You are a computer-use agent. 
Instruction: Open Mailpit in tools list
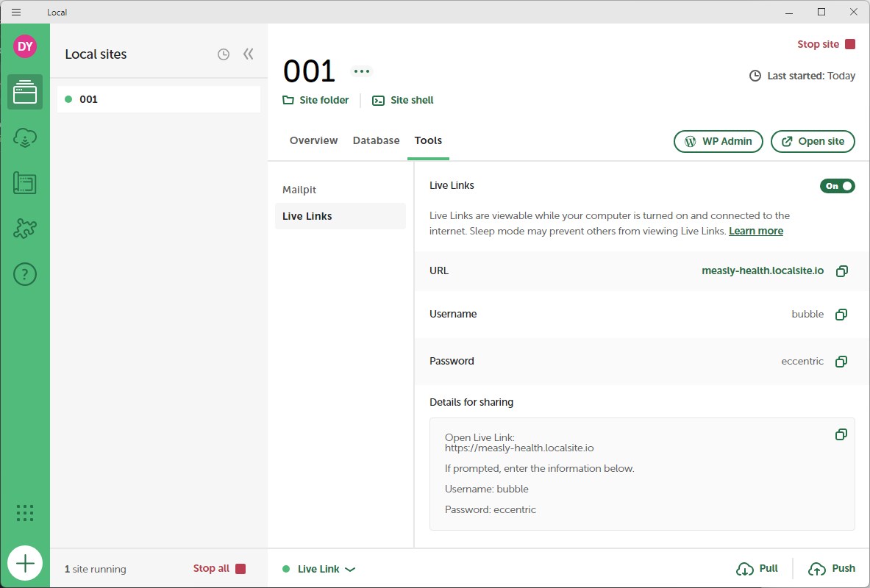pos(340,190)
